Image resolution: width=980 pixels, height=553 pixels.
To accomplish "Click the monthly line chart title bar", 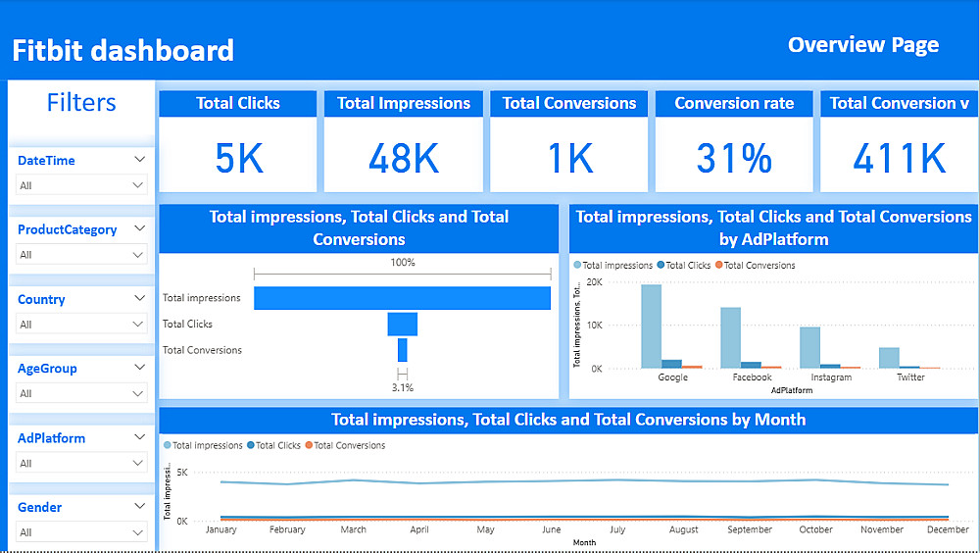I will coord(568,419).
